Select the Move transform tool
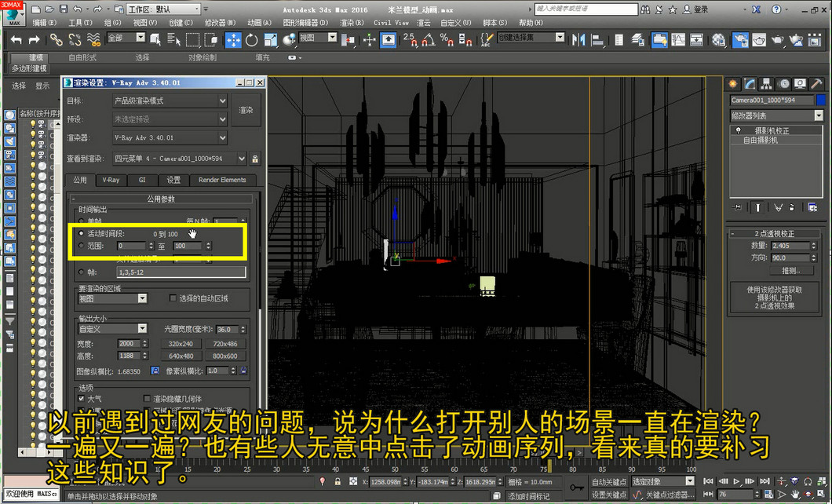The height and width of the screenshot is (504, 832). (x=233, y=40)
